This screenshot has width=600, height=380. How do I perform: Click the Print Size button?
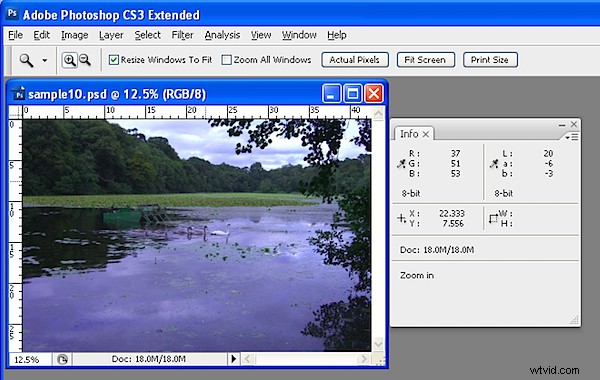pyautogui.click(x=490, y=60)
